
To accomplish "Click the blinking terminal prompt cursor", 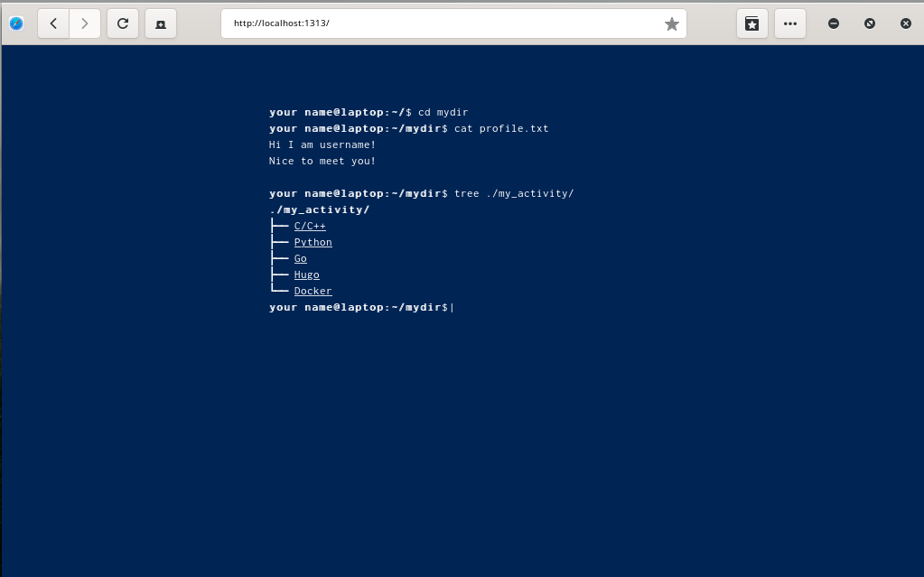I will (453, 307).
